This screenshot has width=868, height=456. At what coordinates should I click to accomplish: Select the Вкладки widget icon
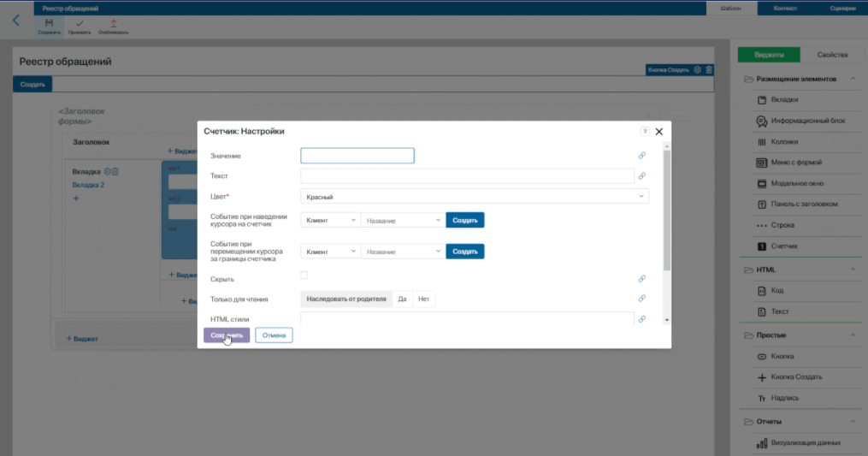click(x=762, y=100)
